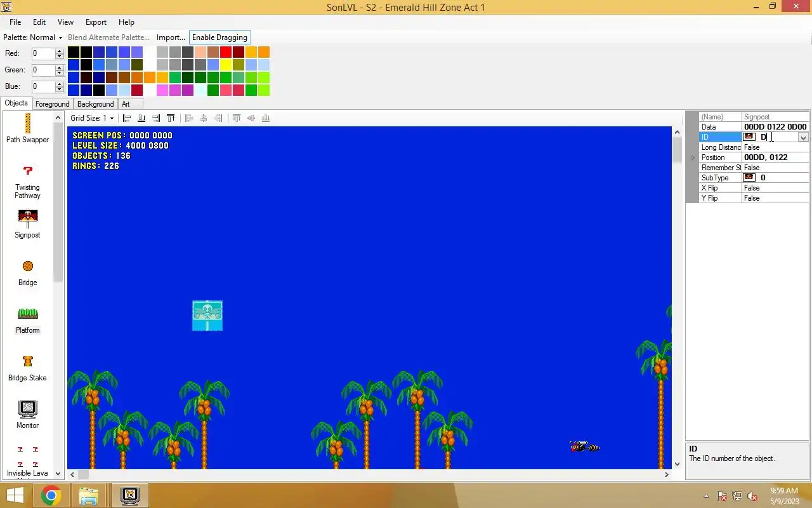812x508 pixels.
Task: Switch to the Objects tab
Action: click(16, 103)
